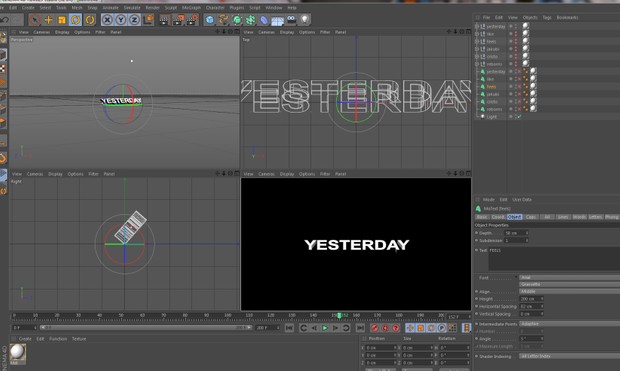620x371 pixels.
Task: Open Top viewport Display menu
Action: 287,32
